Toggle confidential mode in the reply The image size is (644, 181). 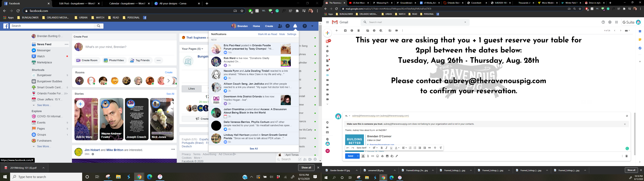point(392,156)
